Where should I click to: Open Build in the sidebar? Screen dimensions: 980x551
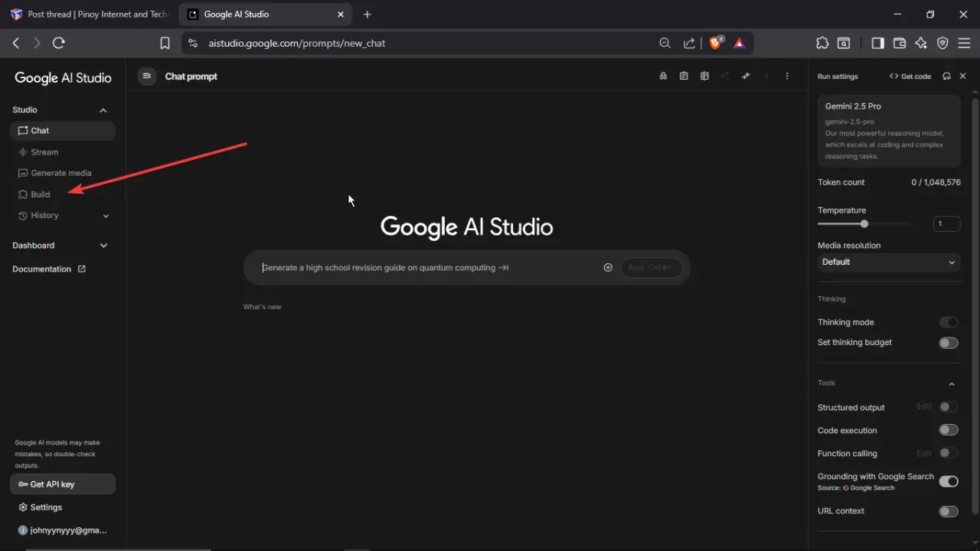click(x=63, y=194)
